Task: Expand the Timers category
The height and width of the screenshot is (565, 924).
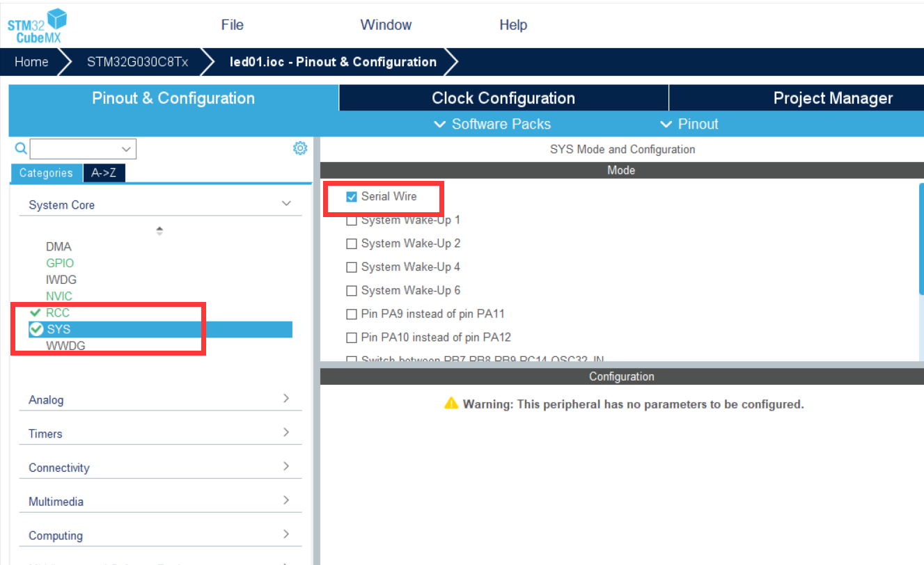Action: [x=286, y=433]
